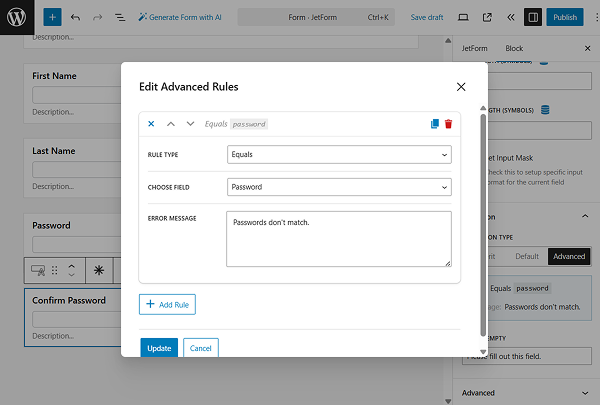The image size is (600, 405).
Task: Click the length symbols database preset icon
Action: tap(545, 110)
